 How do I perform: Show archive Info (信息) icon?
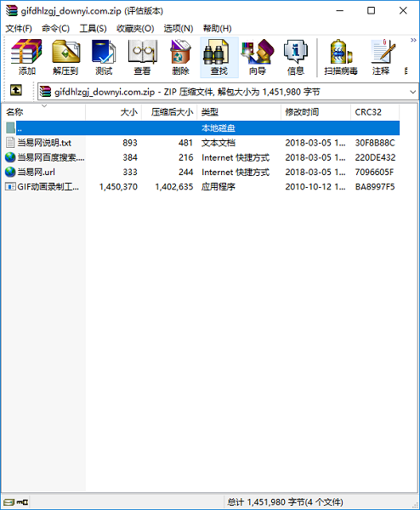click(295, 58)
